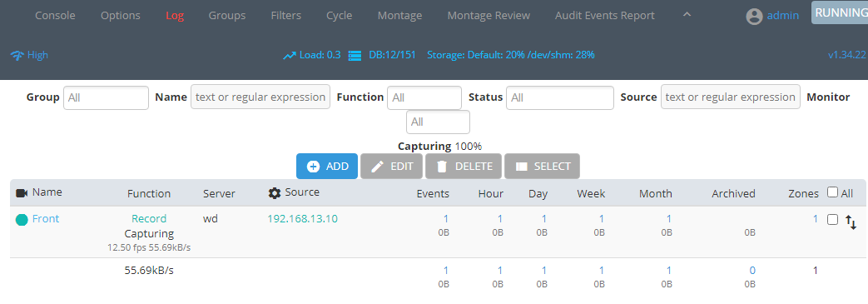Focus the Name filter text field
Screen dimensions: 868x304
pos(260,97)
